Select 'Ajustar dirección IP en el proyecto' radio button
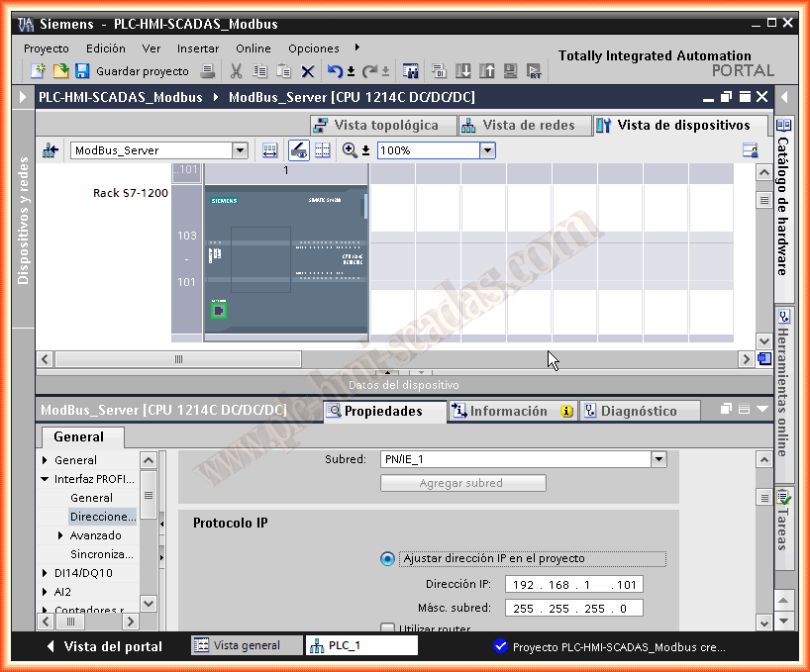Viewport: 810px width, 672px height. click(388, 558)
